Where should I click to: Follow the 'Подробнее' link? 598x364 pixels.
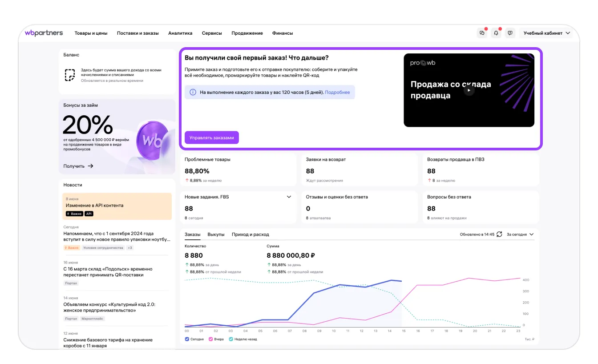(x=337, y=92)
